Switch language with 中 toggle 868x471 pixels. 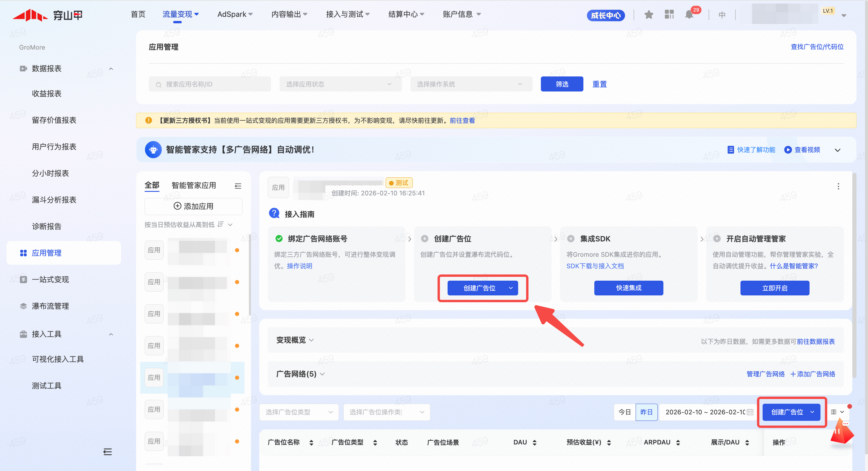click(722, 15)
